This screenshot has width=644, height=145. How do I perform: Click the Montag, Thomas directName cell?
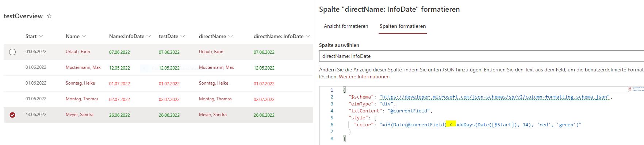215,99
